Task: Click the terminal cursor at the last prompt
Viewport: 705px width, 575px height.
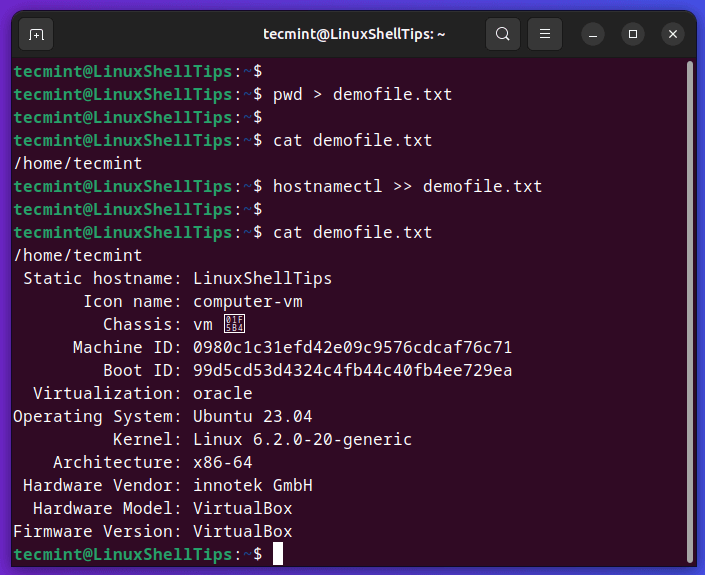Action: click(x=278, y=553)
